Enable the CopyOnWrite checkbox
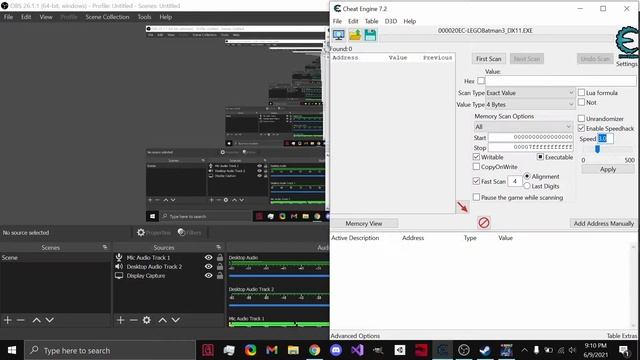The image size is (640, 360). pos(476,167)
